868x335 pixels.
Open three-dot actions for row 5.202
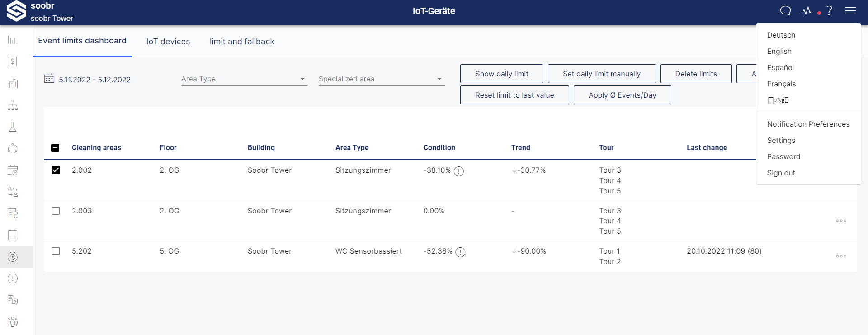841,256
